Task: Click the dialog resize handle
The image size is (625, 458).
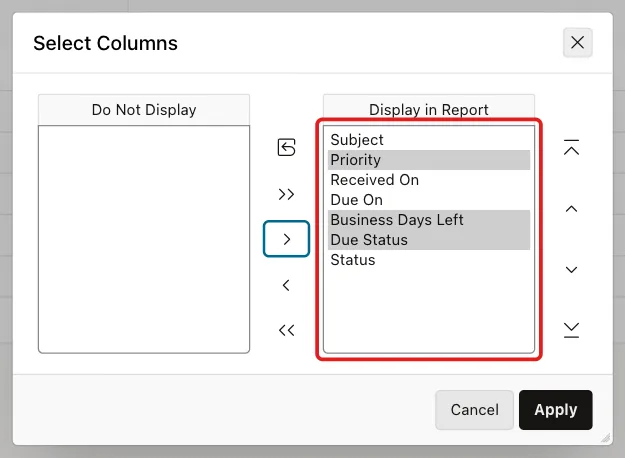Action: 605,438
